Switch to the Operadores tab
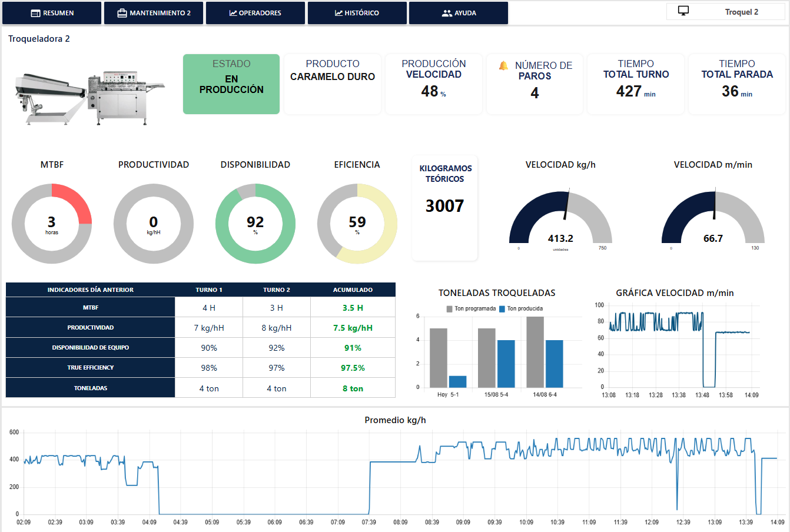The height and width of the screenshot is (532, 790). tap(255, 13)
